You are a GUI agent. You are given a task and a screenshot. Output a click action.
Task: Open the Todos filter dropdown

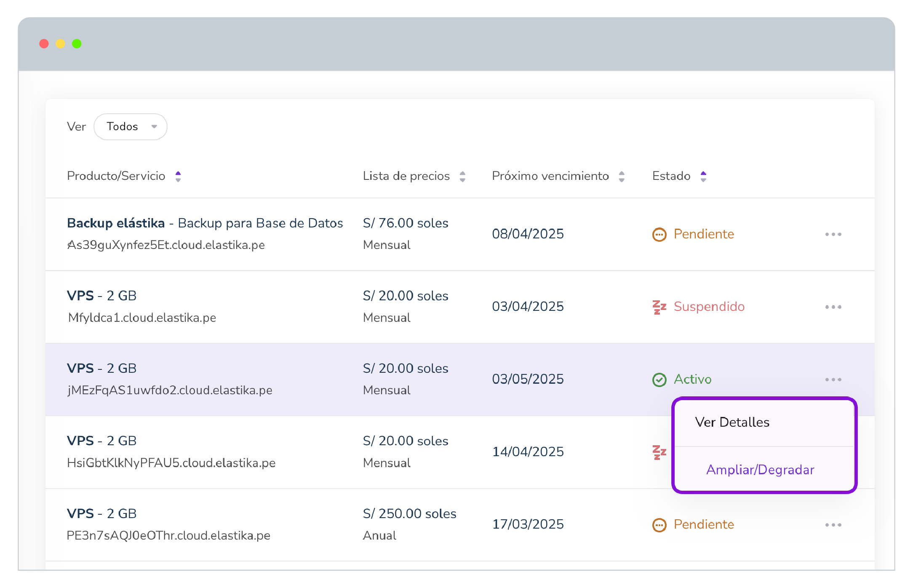(130, 126)
